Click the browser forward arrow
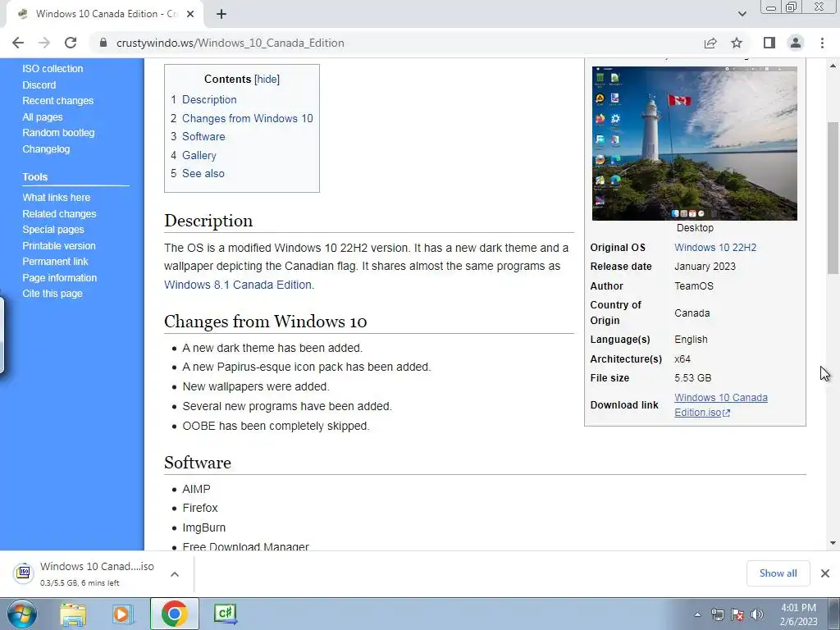Viewport: 840px width, 630px height. click(44, 43)
